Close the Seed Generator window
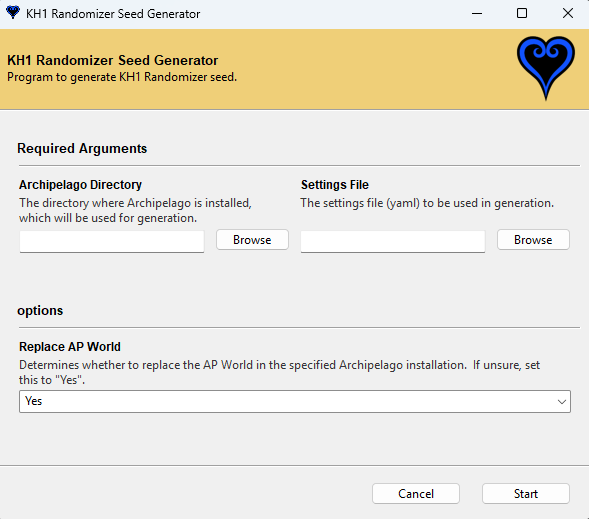Screen dimensions: 589x519 point(568,14)
